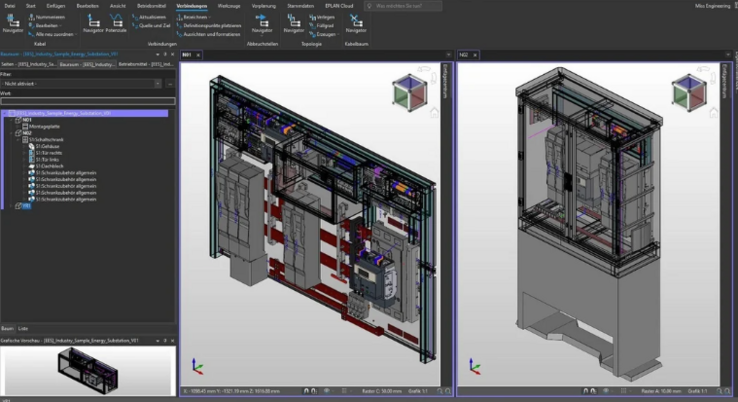Click Nummerieren in the Kabel group
Viewport: 738px width, 402px height.
tap(50, 17)
